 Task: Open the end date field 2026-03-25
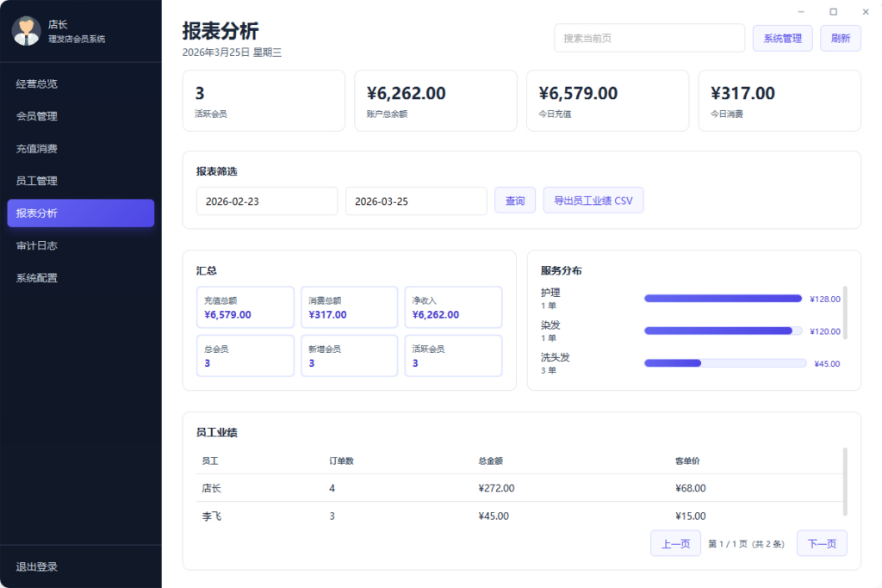coord(416,201)
